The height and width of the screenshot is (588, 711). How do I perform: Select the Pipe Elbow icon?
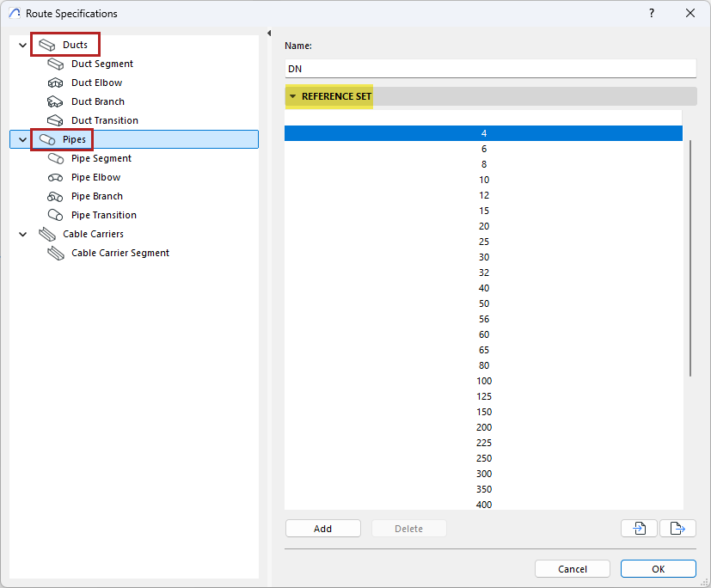pyautogui.click(x=55, y=178)
